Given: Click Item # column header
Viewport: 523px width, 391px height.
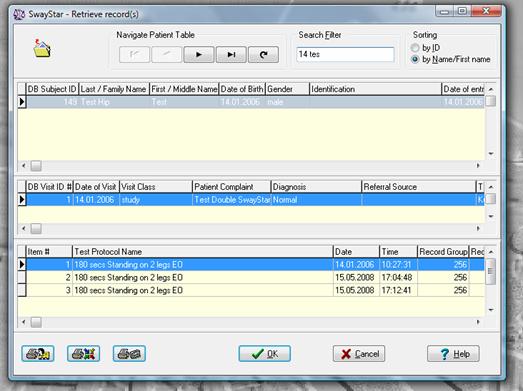Looking at the screenshot, I should point(49,252).
